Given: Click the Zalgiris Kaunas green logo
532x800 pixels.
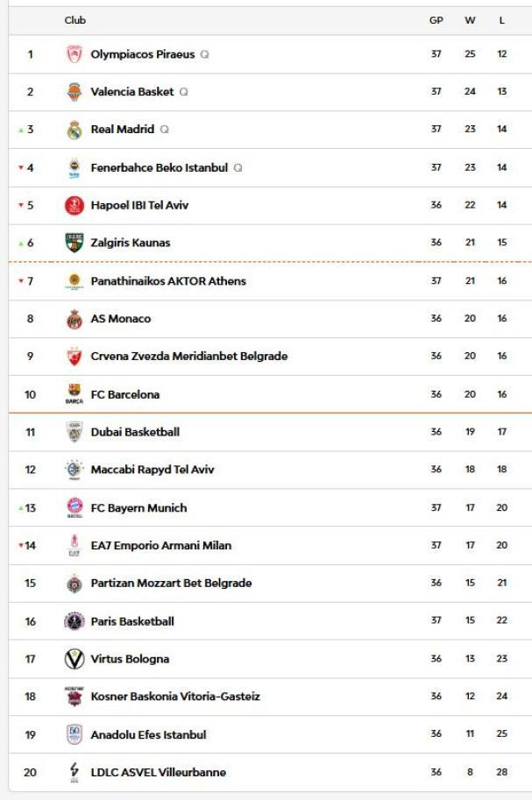Looking at the screenshot, I should pos(74,243).
